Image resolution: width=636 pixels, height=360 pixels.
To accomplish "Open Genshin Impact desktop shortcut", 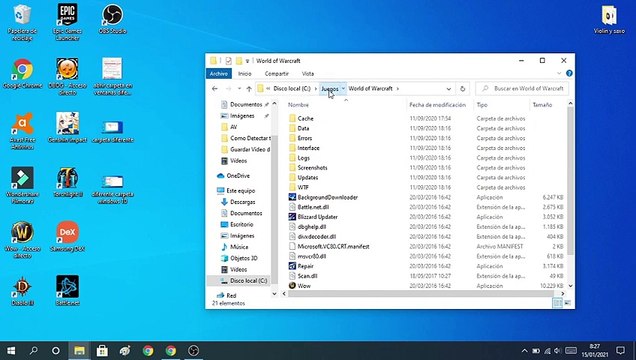I will [67, 127].
